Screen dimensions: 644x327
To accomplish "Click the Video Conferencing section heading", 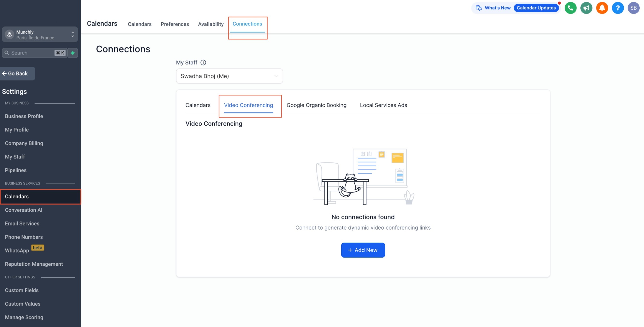I will (x=214, y=124).
